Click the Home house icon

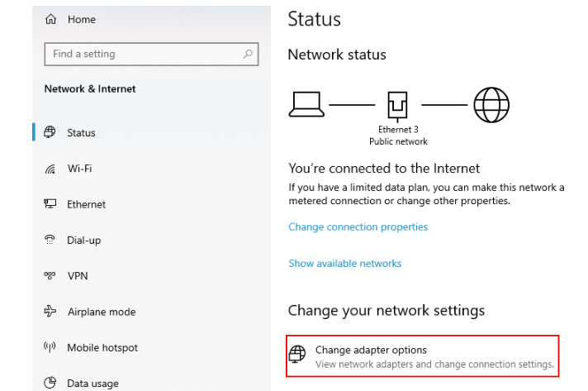click(50, 19)
